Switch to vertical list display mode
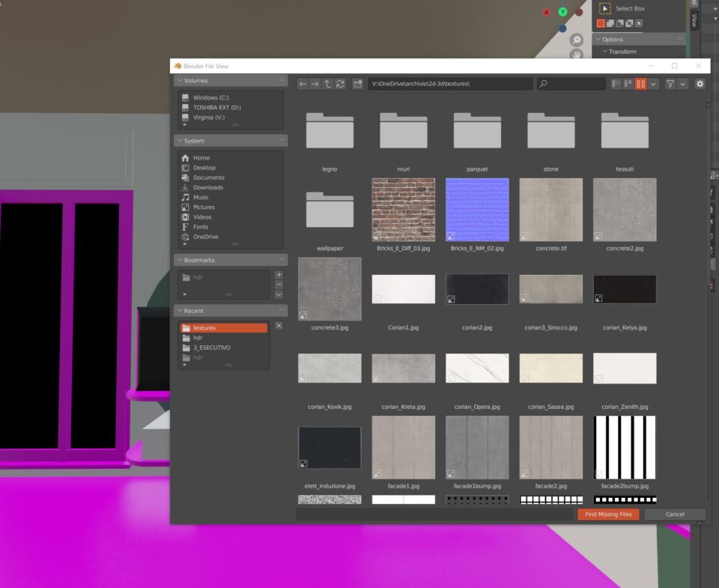 pos(616,84)
